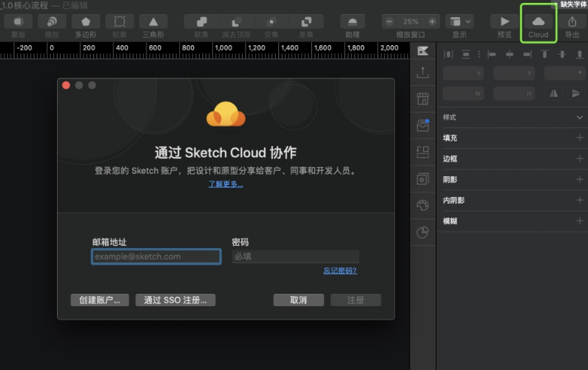Open Cloud from the toolbar
The image size is (588, 370).
pos(538,21)
